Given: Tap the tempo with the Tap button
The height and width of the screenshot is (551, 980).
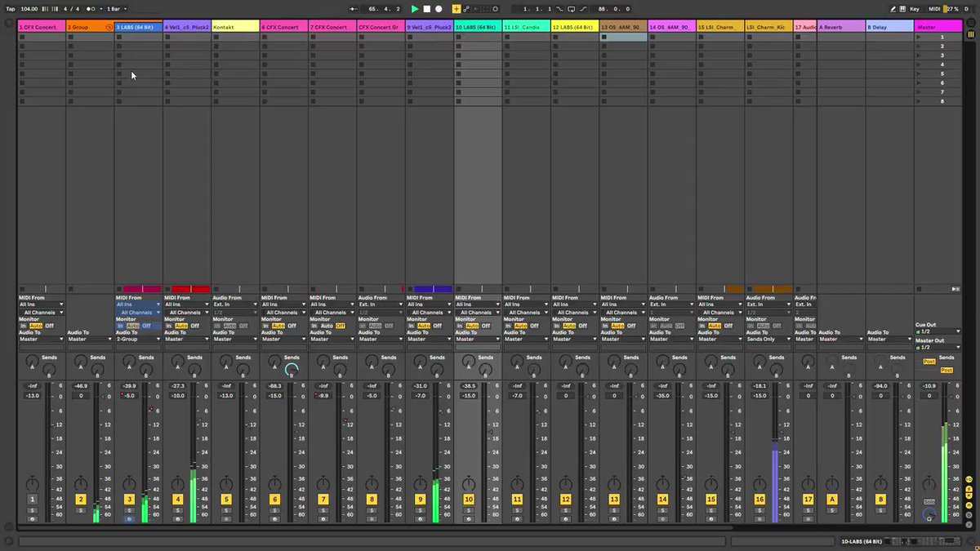Looking at the screenshot, I should pos(10,9).
